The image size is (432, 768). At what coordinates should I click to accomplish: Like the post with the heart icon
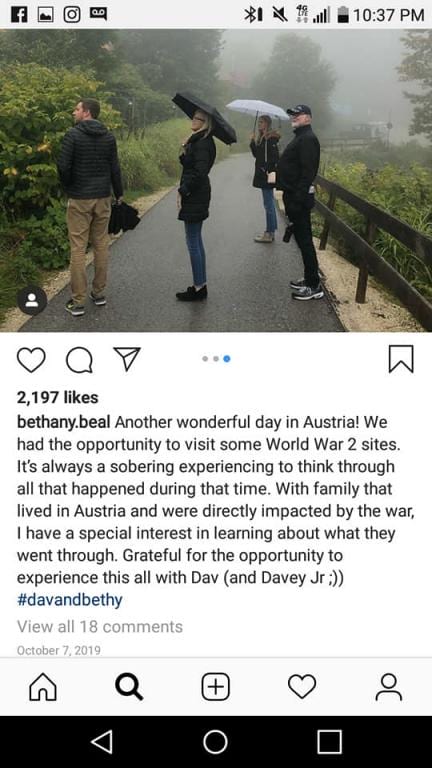click(x=31, y=360)
